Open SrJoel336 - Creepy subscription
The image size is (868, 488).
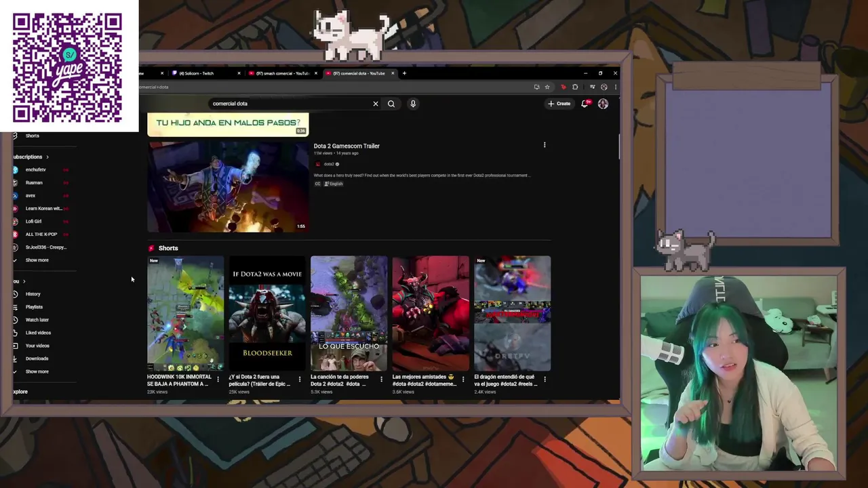click(x=45, y=247)
